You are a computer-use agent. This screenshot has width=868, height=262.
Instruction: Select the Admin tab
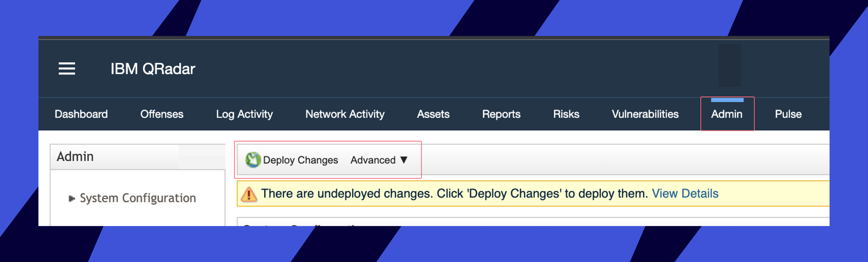point(726,114)
